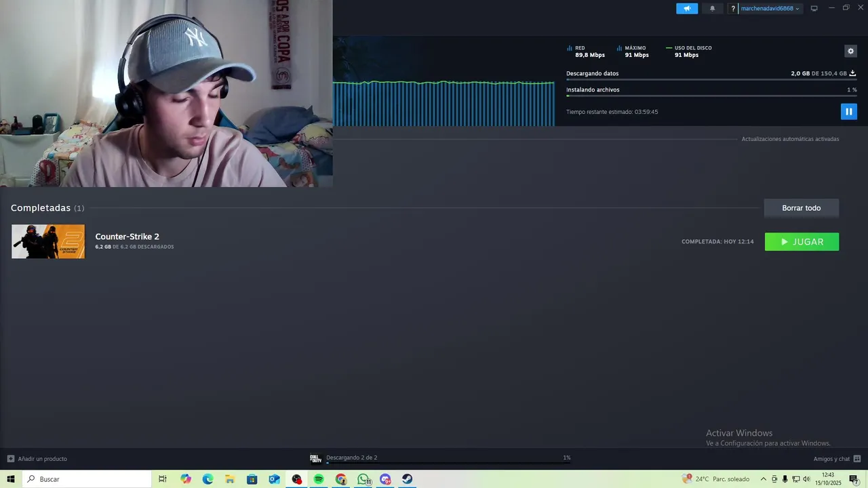868x488 pixels.
Task: Click the RED network speed indicator
Action: click(x=586, y=52)
